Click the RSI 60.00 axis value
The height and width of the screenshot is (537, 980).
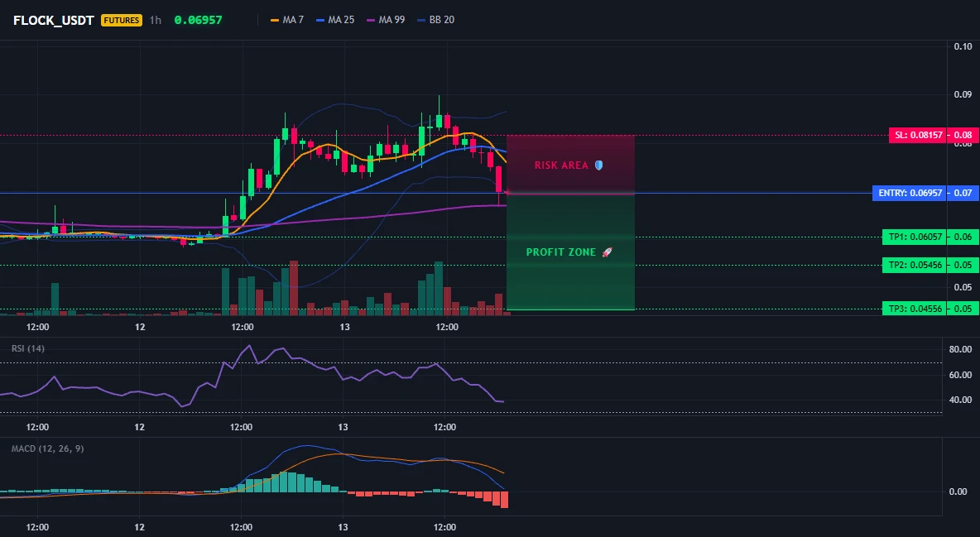960,375
